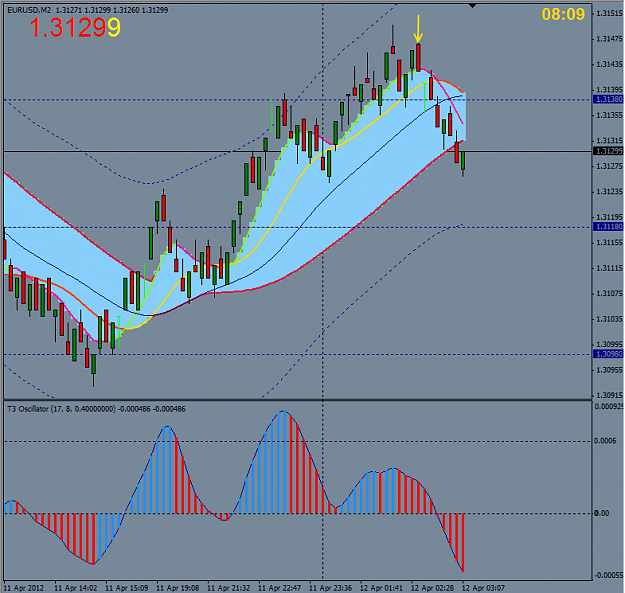This screenshot has height=593, width=625.
Task: Click the EURUSD,M2 symbol label
Action: pos(29,10)
